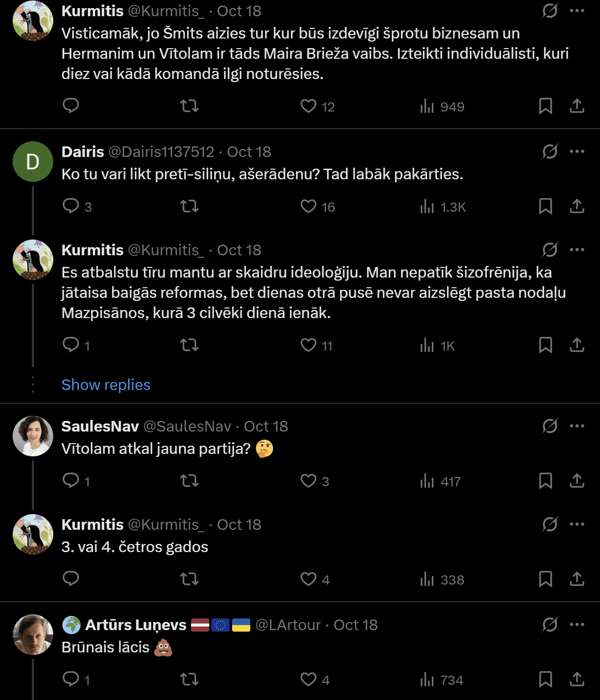Screen dimensions: 600x700
Task: Share Artūrs Luņevs' tweet
Action: [577, 679]
